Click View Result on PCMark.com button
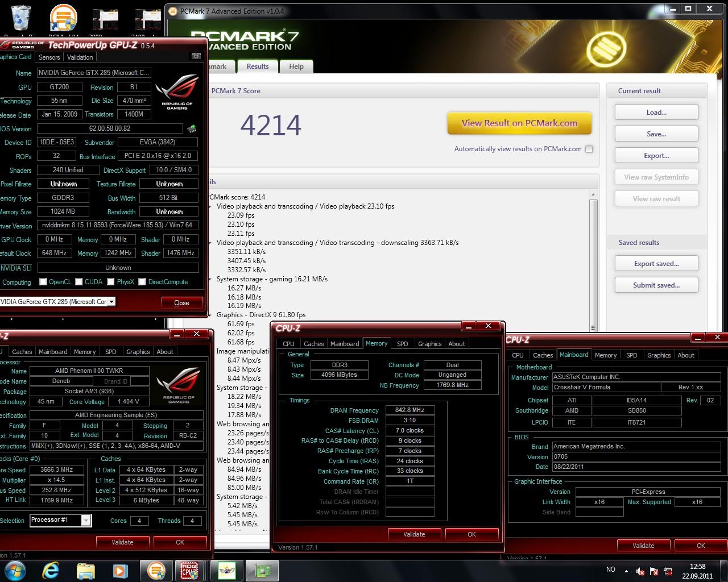The height and width of the screenshot is (582, 728). click(x=519, y=123)
